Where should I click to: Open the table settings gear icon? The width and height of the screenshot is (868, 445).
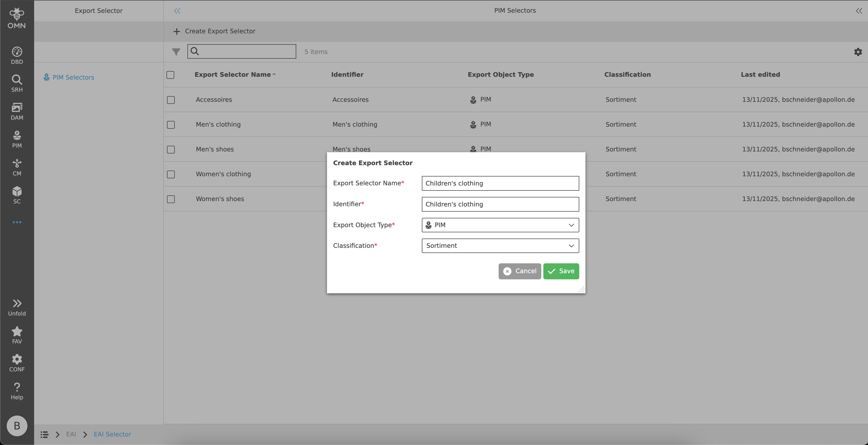(x=858, y=51)
